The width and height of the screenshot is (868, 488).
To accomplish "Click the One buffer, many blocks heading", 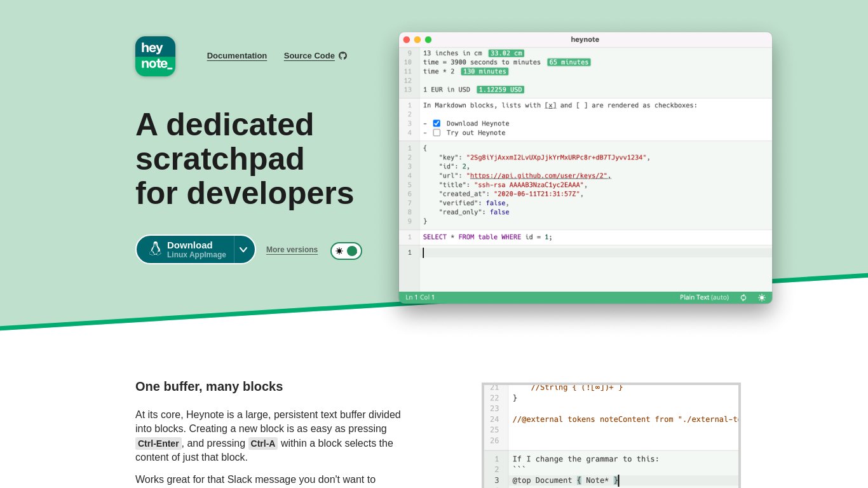I will 209,386.
